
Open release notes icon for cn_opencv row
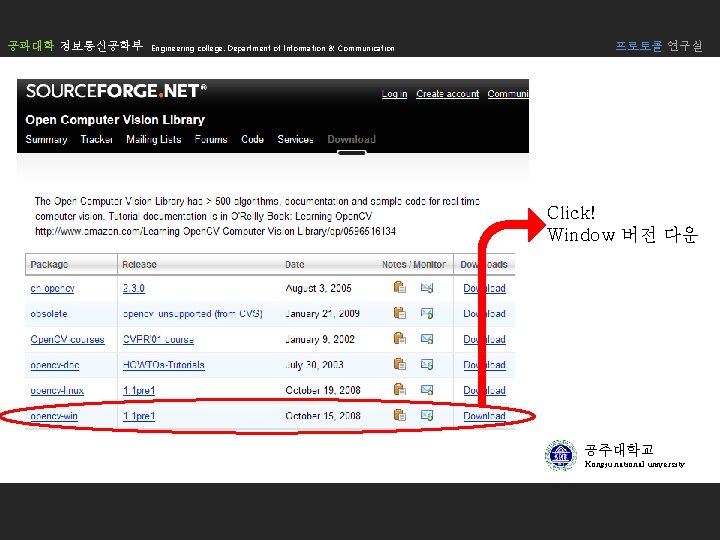click(399, 287)
